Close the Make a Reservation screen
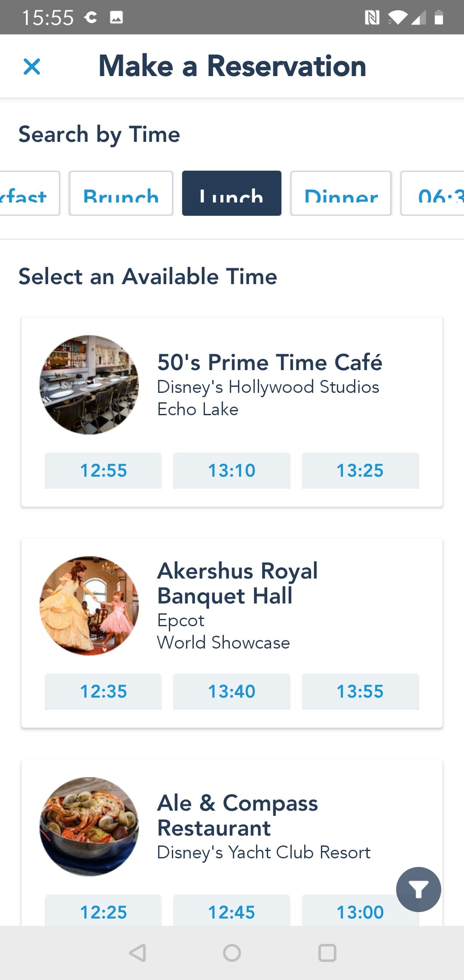Screen dimensions: 464x980 32,67
